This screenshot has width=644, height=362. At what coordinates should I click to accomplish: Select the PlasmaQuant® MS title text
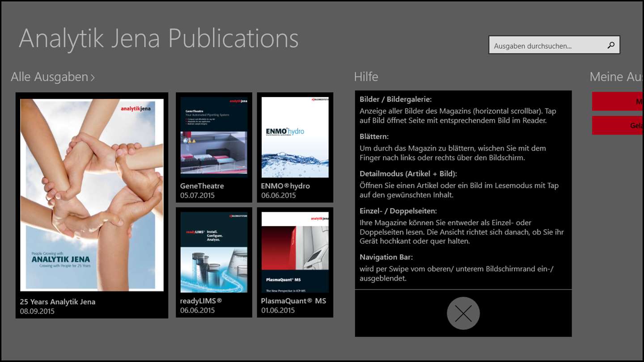click(x=294, y=301)
